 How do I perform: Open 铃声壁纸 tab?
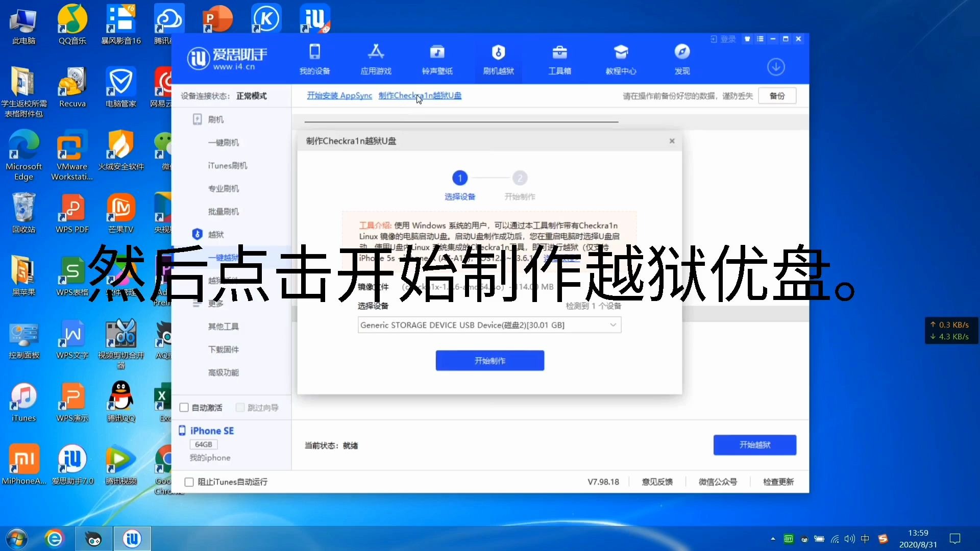(x=437, y=60)
